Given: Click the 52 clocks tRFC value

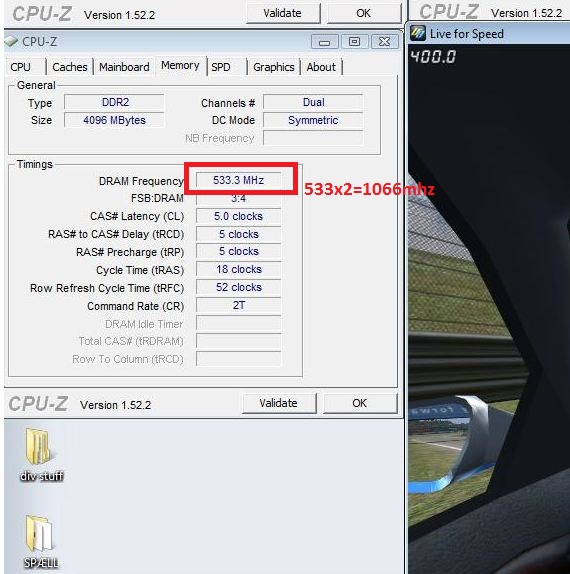Looking at the screenshot, I should coord(239,287).
